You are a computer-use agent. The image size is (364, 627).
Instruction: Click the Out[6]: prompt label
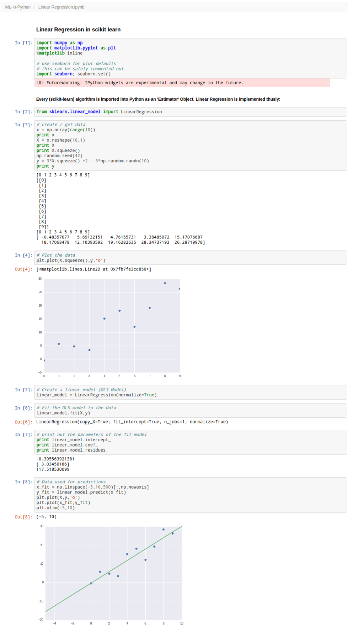click(x=23, y=422)
